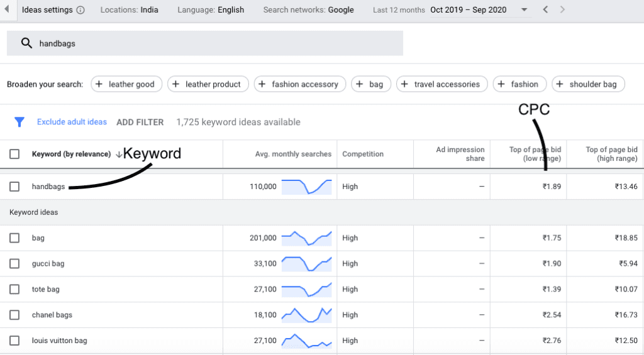This screenshot has width=644, height=355.
Task: Select the handbags keyword checkbox
Action: tap(14, 187)
